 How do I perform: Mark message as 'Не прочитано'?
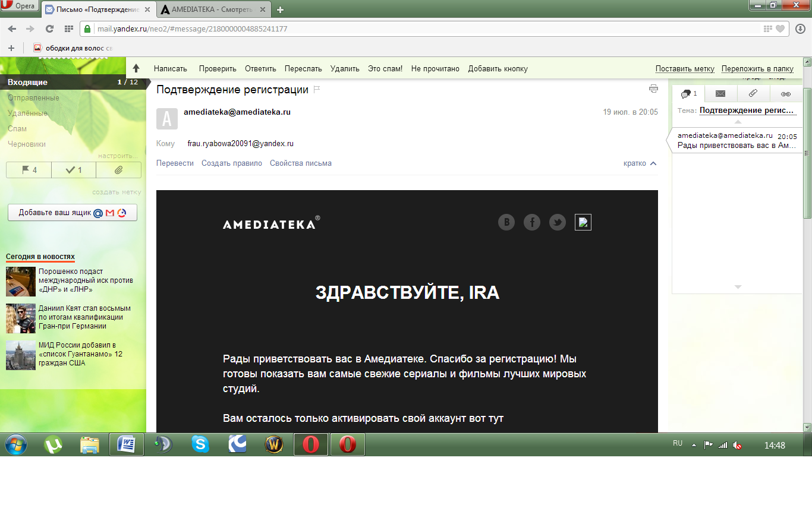click(x=435, y=69)
